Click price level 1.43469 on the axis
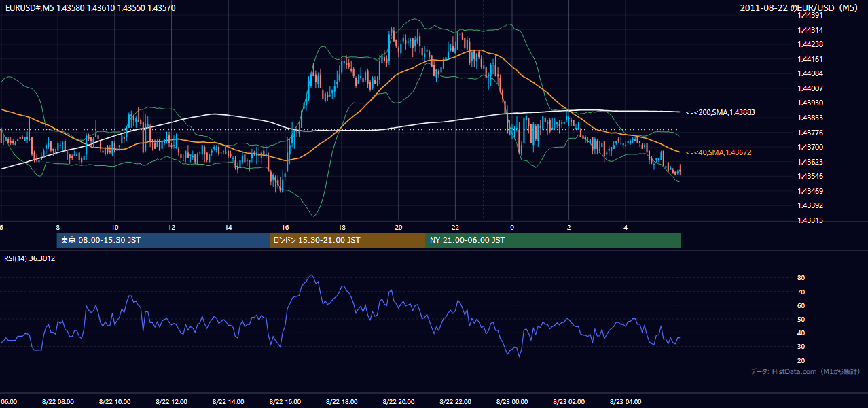 click(810, 191)
